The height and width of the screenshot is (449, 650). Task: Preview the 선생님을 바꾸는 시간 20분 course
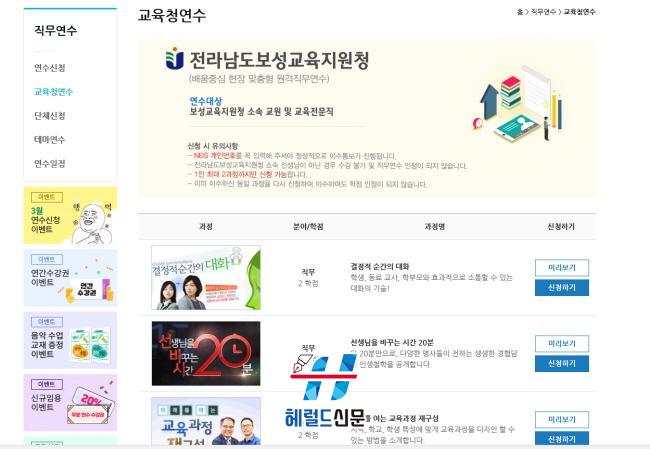click(562, 344)
